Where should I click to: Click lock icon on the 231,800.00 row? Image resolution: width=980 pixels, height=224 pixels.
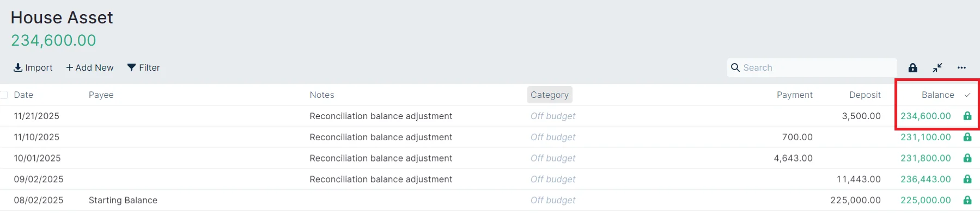pyautogui.click(x=967, y=158)
